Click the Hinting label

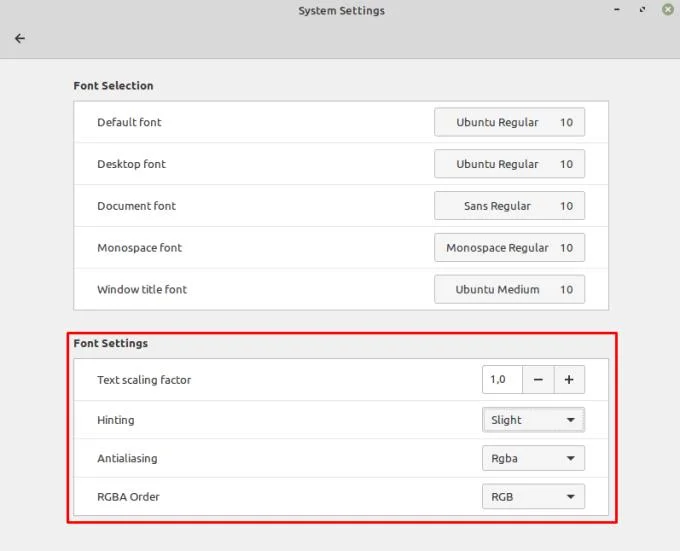[116, 420]
